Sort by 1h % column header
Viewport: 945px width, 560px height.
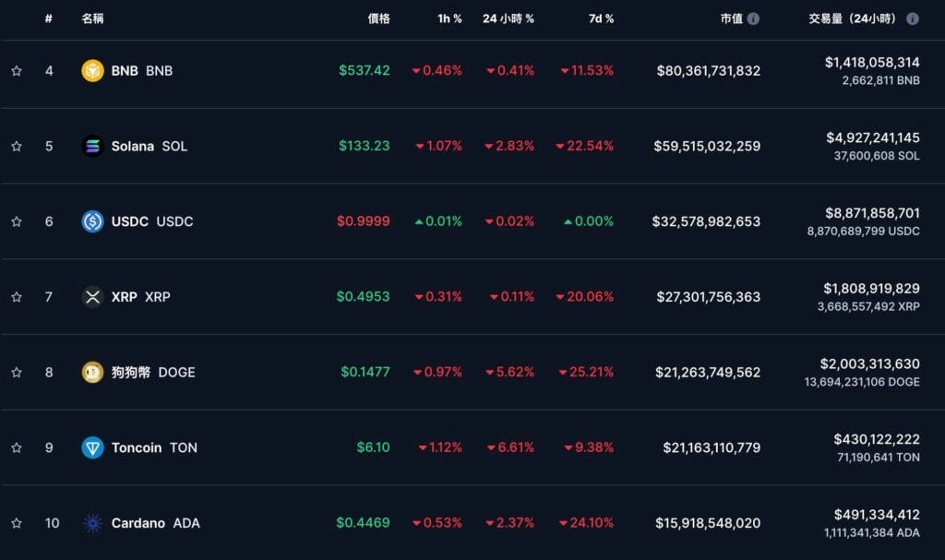click(x=449, y=18)
